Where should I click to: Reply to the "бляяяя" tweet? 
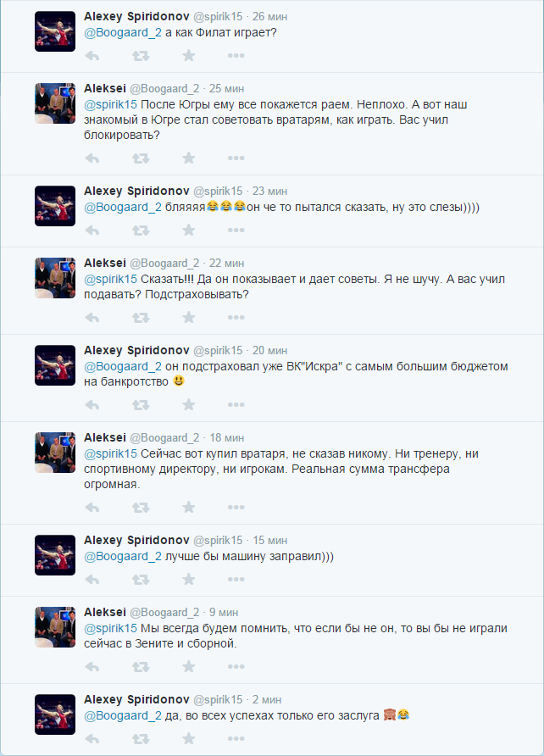(x=92, y=231)
